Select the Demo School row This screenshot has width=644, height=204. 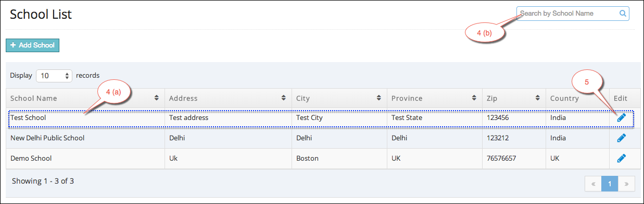click(x=320, y=158)
